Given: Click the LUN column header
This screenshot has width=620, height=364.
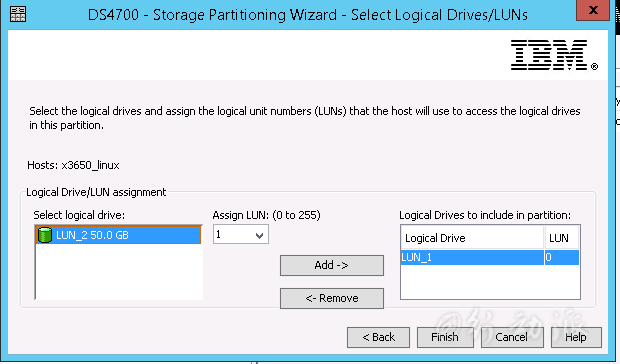Looking at the screenshot, I should [562, 238].
